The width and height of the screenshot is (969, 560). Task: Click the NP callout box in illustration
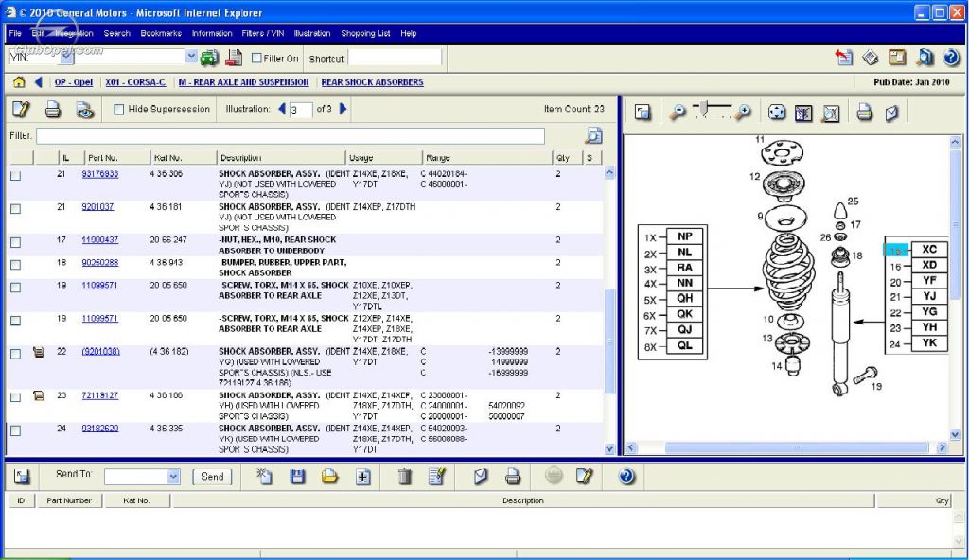[685, 236]
